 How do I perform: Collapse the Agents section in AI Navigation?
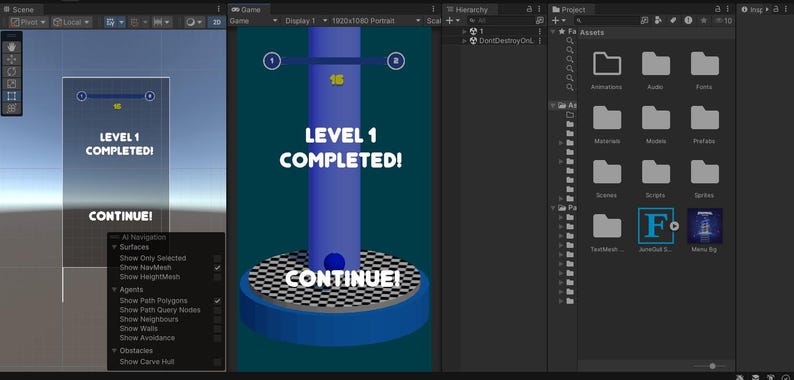click(114, 290)
